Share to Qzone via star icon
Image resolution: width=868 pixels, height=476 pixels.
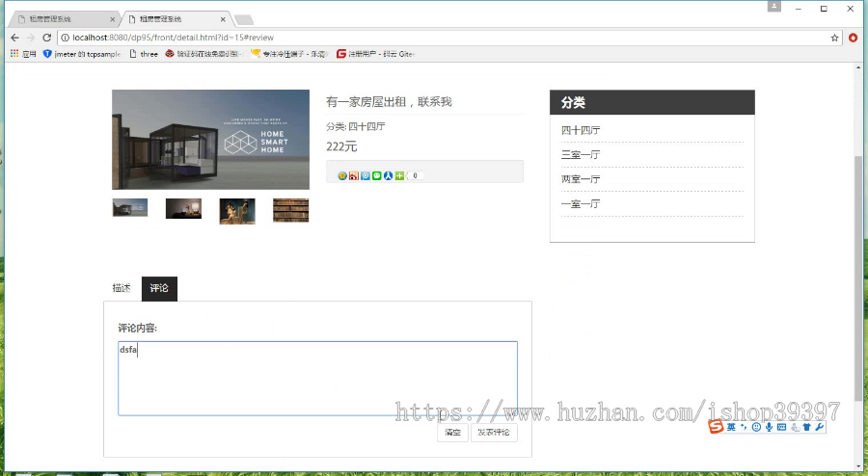342,175
